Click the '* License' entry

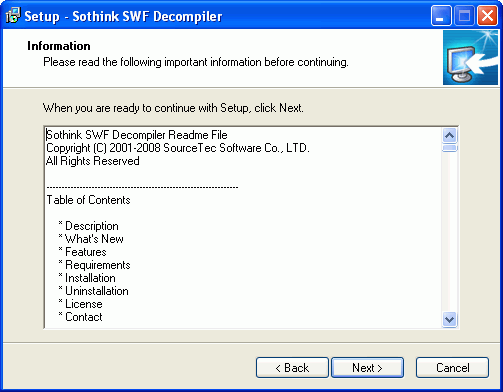click(x=80, y=304)
